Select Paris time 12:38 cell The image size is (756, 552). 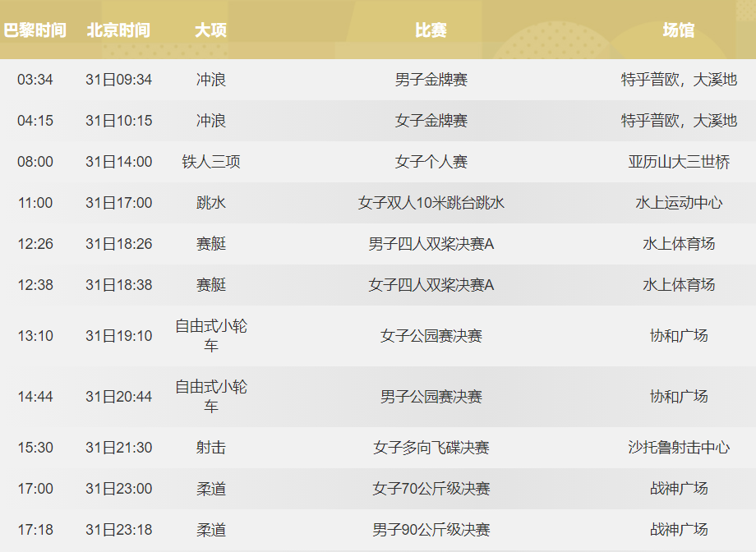[x=35, y=285]
